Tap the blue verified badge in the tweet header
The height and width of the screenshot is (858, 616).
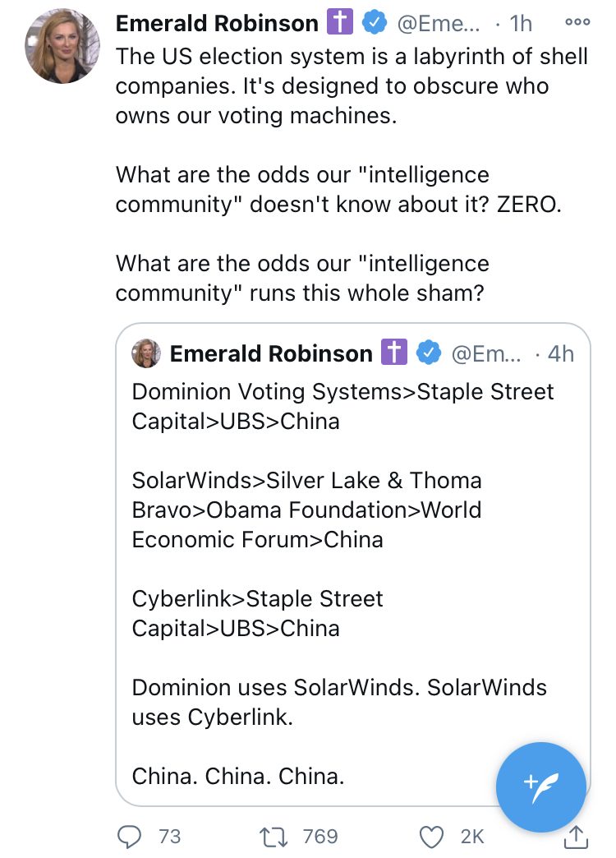click(x=375, y=25)
